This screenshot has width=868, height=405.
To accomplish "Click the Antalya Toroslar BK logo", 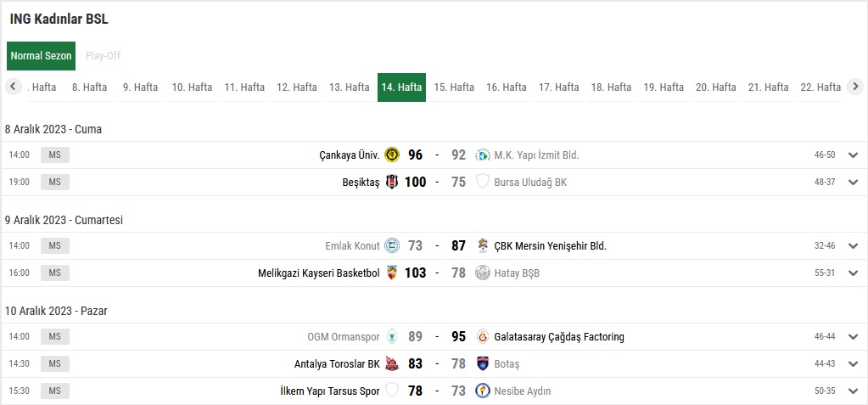I will pyautogui.click(x=391, y=363).
